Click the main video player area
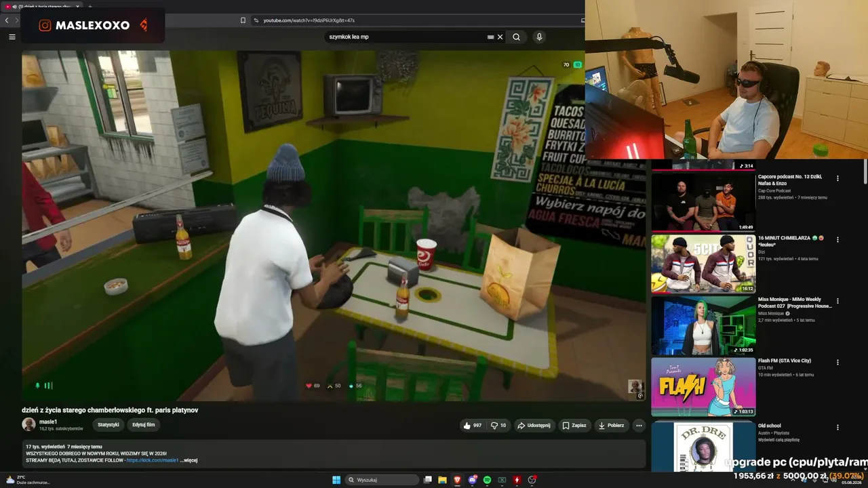This screenshot has height=488, width=868. coord(334,226)
